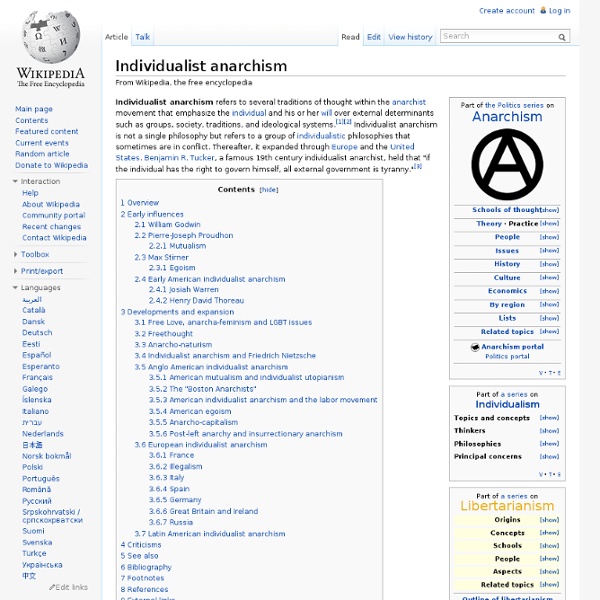Show Origins in Libertarianism box
This screenshot has height=600, width=600.
[549, 520]
